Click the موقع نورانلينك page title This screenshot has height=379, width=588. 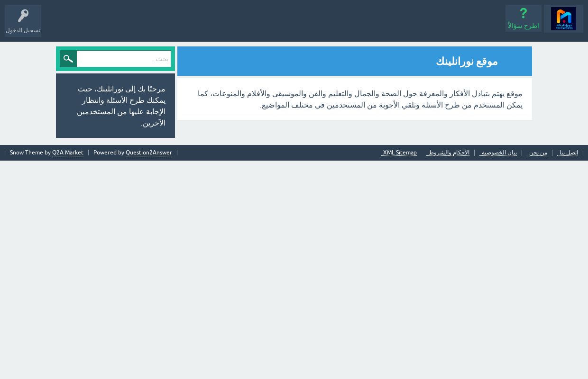coord(467,61)
